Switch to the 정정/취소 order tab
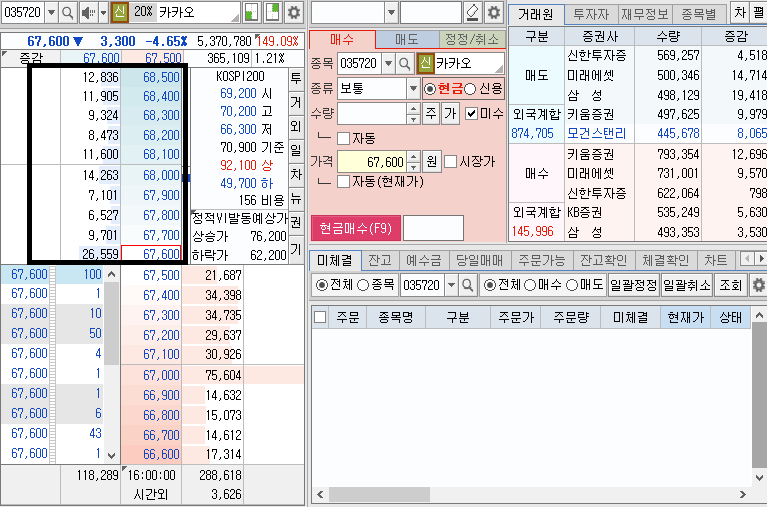The image size is (767, 507). point(472,39)
